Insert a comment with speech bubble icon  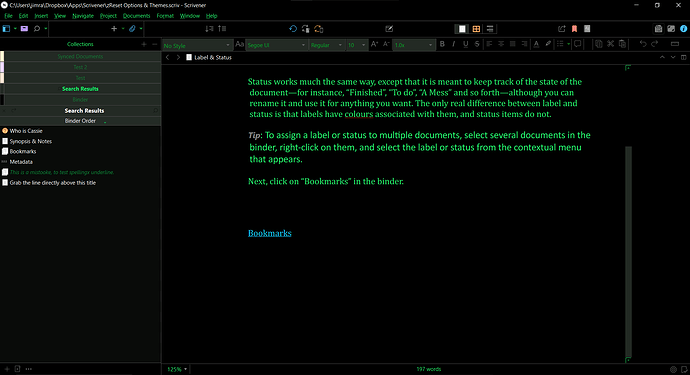(578, 44)
